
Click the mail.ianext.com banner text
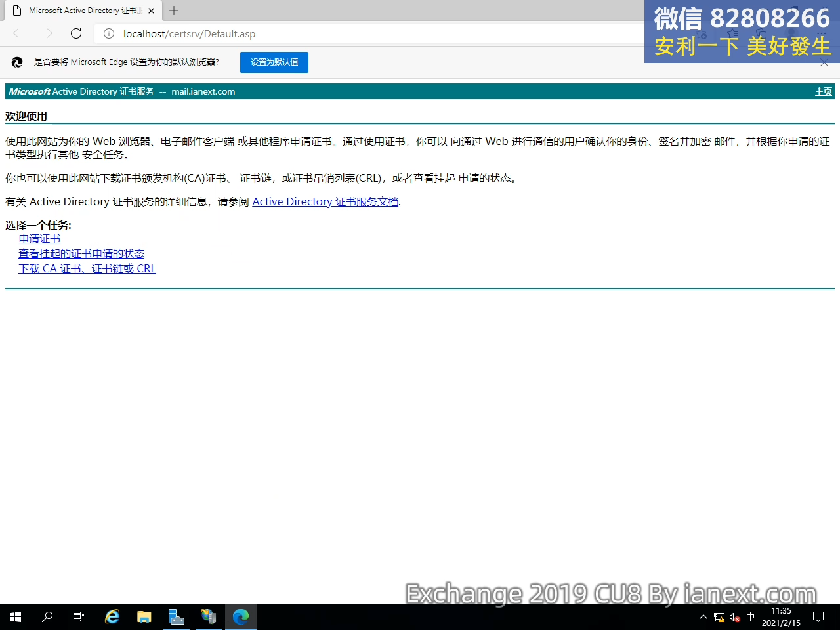(x=203, y=91)
